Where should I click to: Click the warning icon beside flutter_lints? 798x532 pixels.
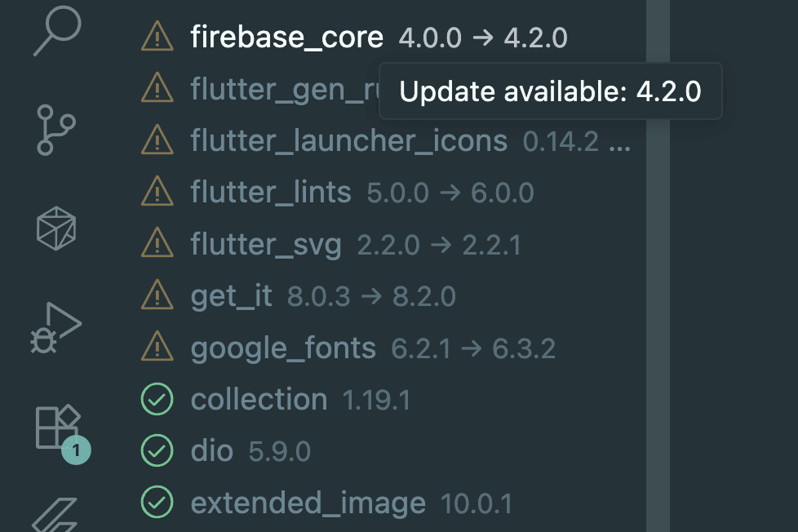pos(157,193)
